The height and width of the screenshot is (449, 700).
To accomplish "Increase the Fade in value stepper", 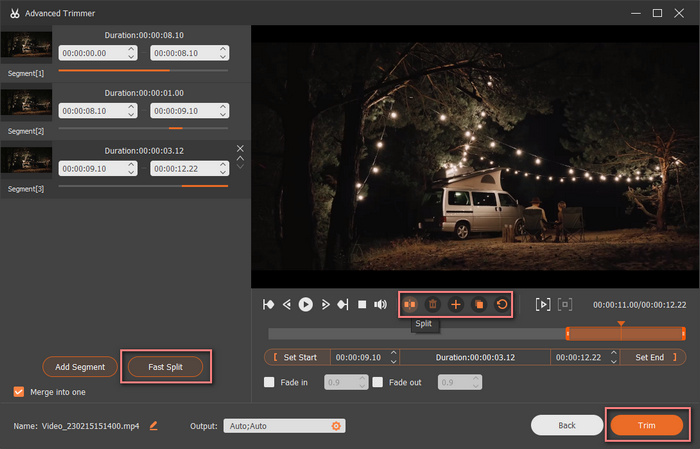I will (362, 378).
